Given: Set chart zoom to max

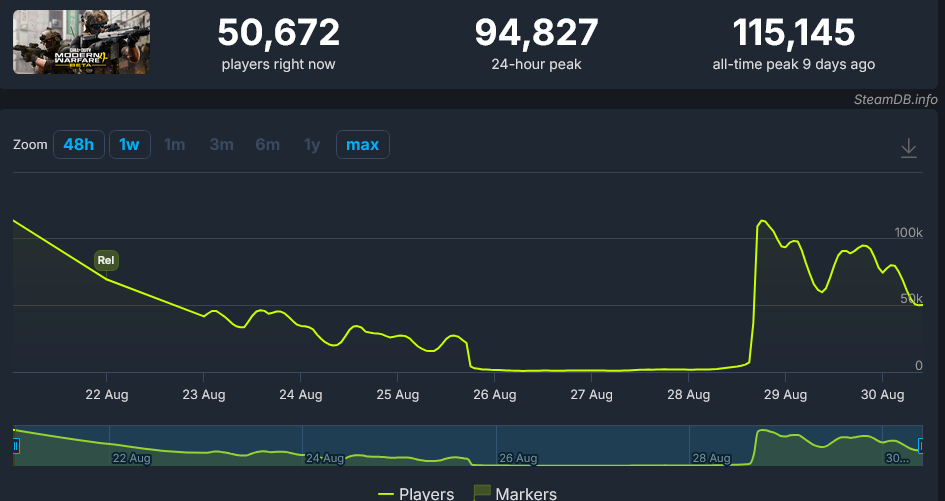Looking at the screenshot, I should [363, 145].
